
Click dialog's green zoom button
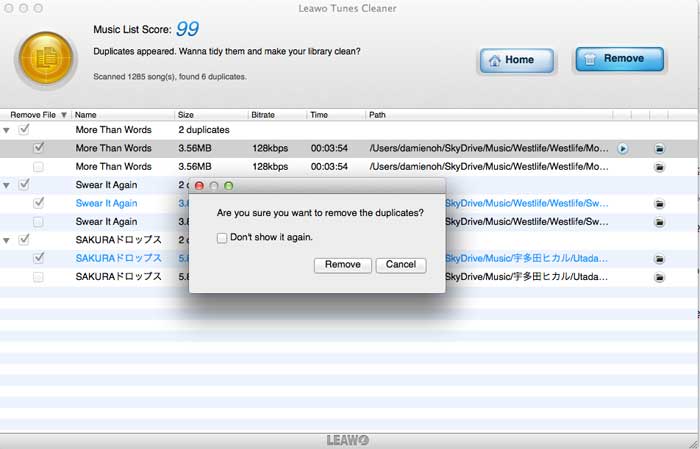point(229,186)
